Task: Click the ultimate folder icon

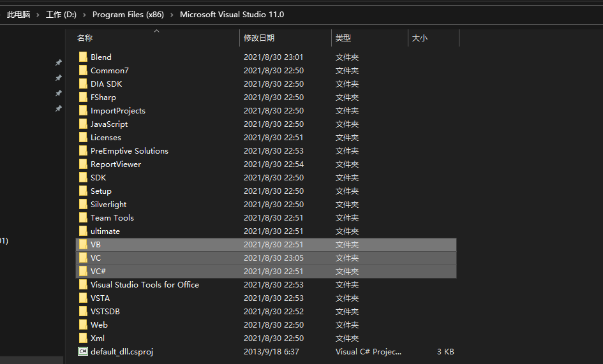Action: [x=83, y=231]
